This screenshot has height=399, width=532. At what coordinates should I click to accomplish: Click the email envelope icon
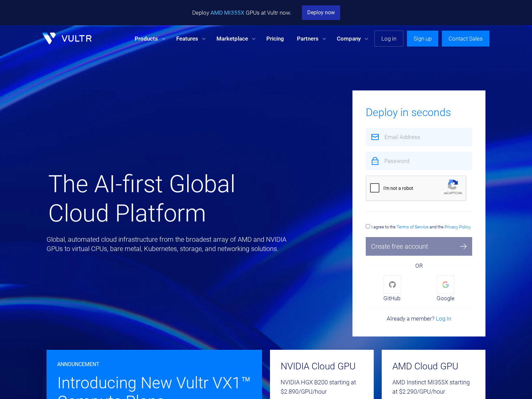click(375, 137)
